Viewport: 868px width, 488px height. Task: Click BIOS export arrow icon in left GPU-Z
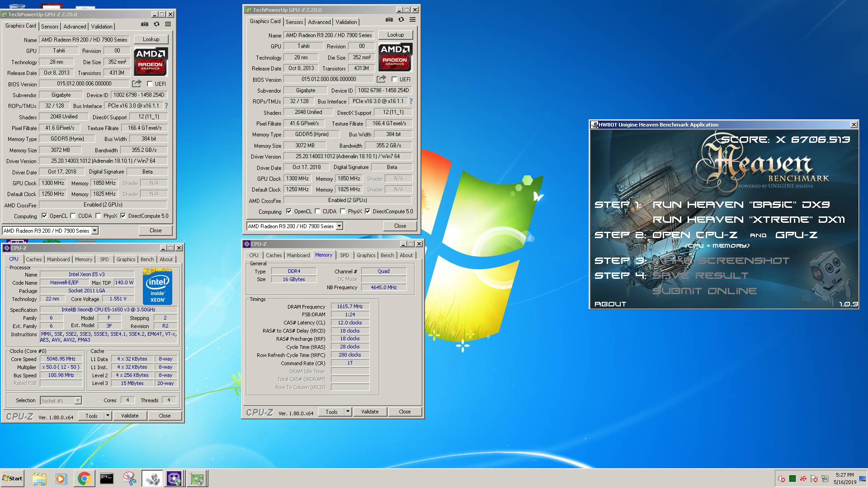[137, 84]
